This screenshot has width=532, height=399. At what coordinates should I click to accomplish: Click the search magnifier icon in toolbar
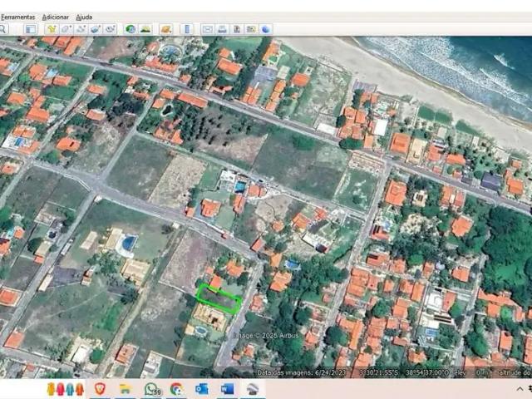click(x=3, y=29)
